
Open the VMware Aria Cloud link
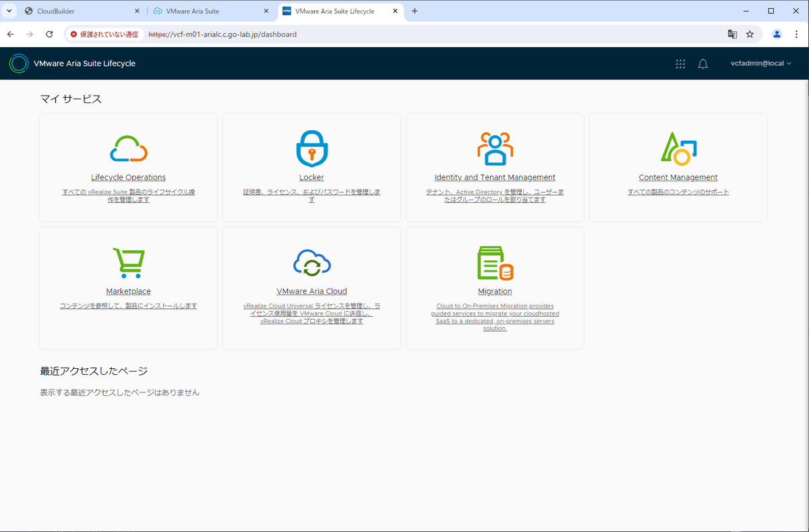311,291
